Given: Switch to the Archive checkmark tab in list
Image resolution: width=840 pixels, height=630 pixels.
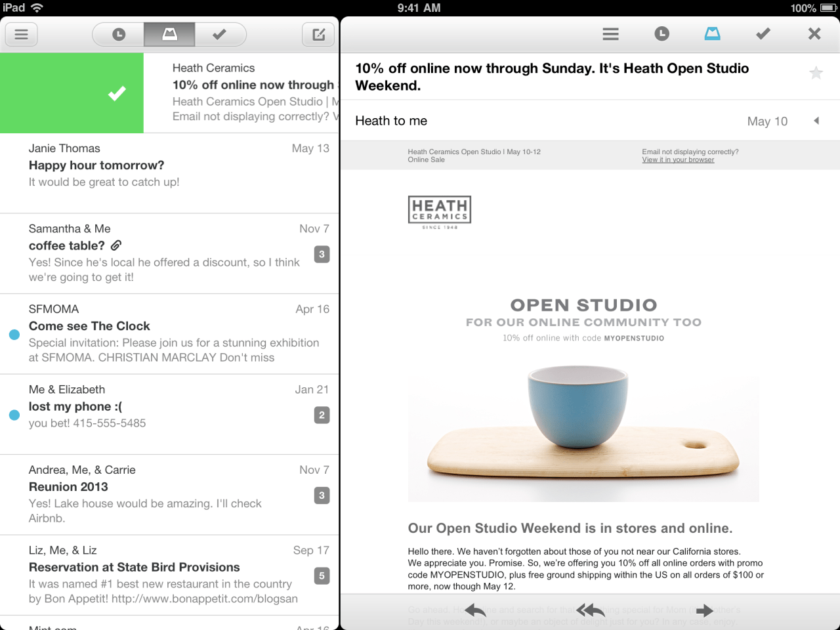Looking at the screenshot, I should point(220,34).
